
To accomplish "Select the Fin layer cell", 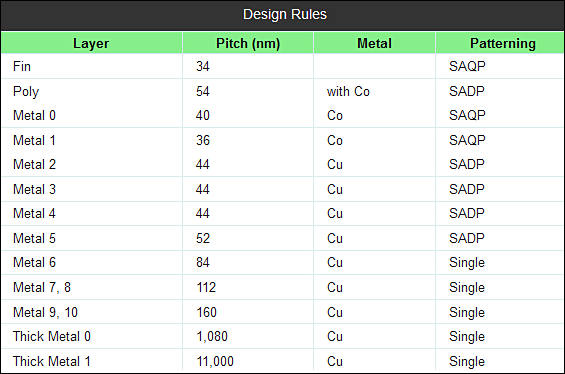I will click(x=22, y=66).
